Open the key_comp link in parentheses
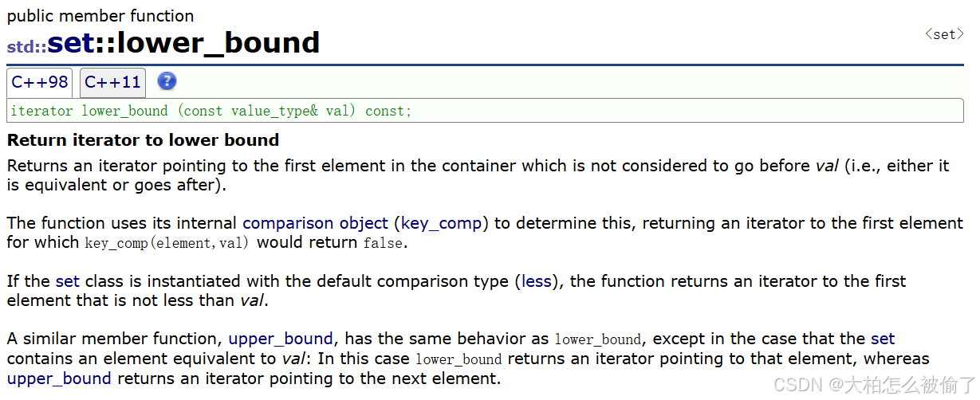Viewport: 980px width, 400px height. click(445, 223)
